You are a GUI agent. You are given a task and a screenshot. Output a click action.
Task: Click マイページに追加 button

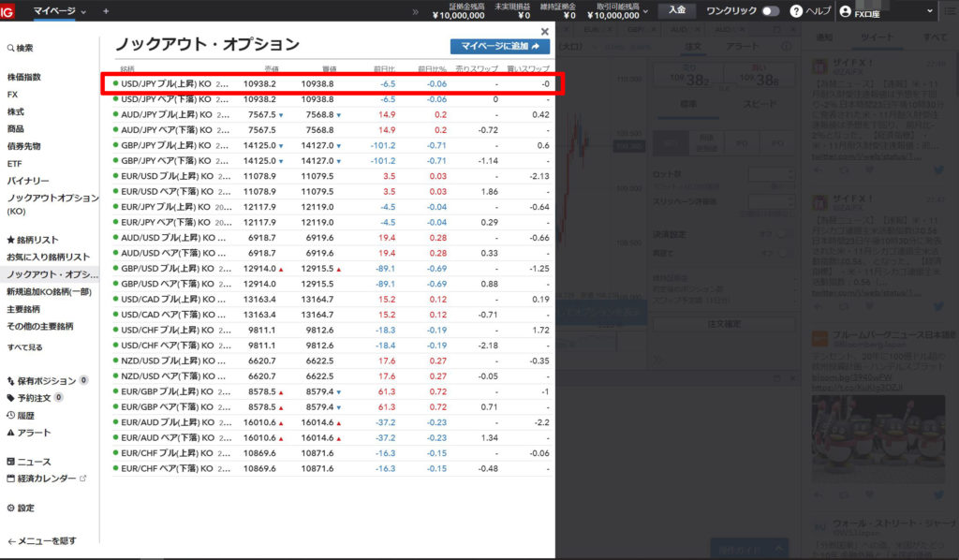pos(500,46)
